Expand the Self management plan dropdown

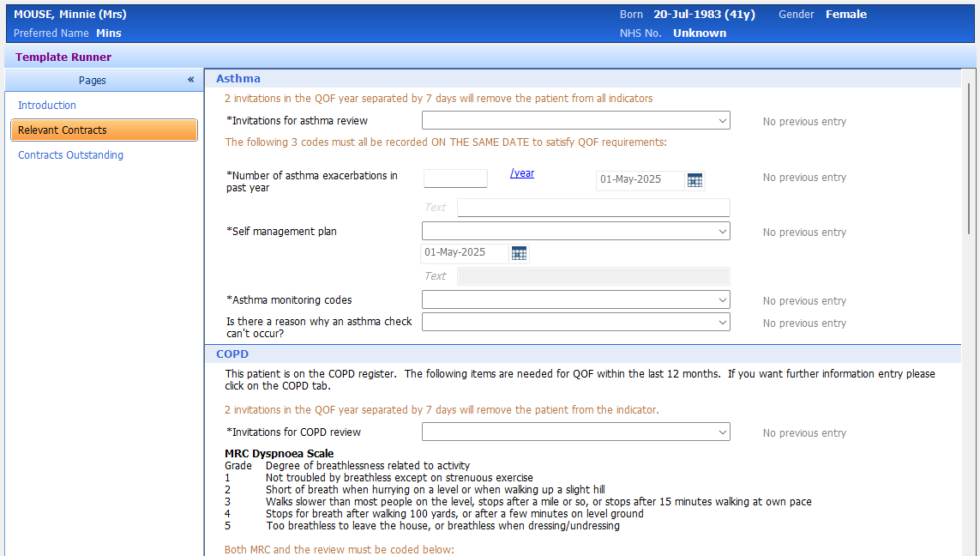coord(575,232)
